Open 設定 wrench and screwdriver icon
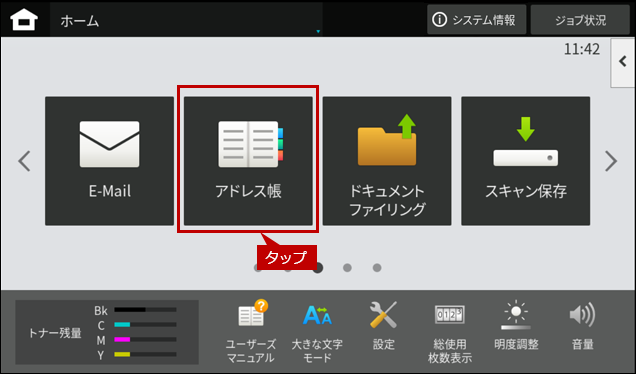The width and height of the screenshot is (636, 374). pos(383,327)
